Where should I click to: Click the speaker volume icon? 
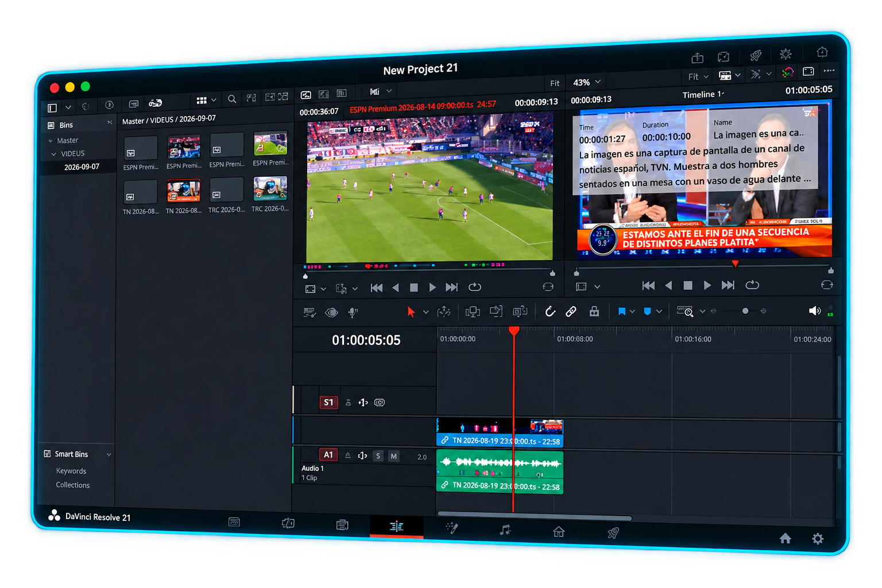[814, 311]
